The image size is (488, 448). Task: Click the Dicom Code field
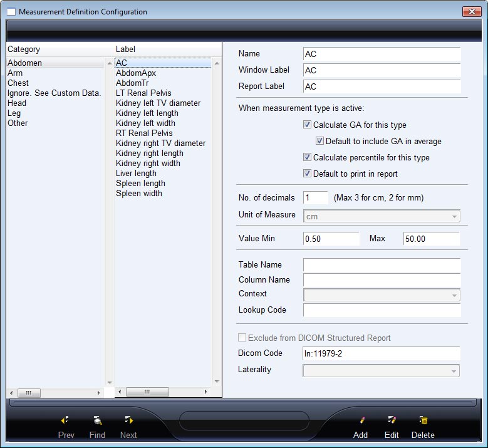click(x=382, y=353)
